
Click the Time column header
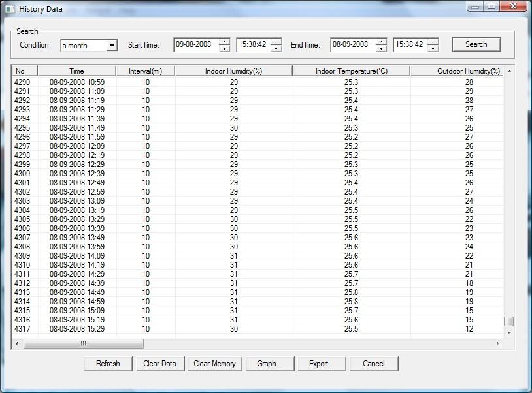coord(76,71)
